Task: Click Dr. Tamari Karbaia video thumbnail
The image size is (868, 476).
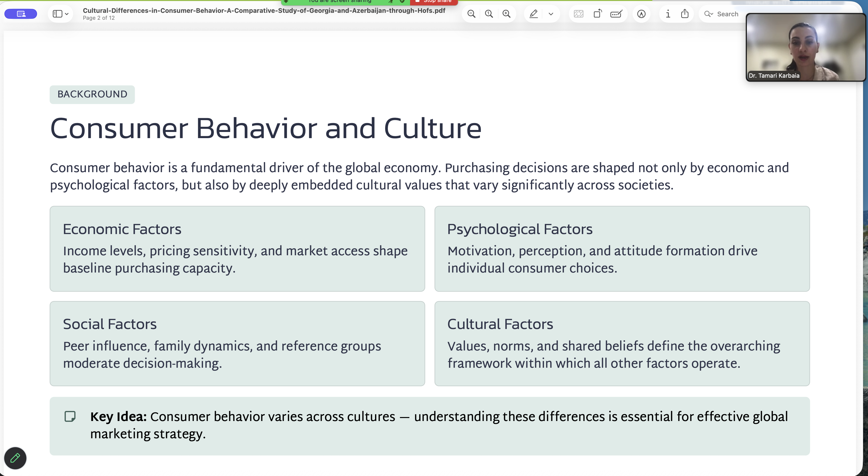Action: [x=805, y=47]
